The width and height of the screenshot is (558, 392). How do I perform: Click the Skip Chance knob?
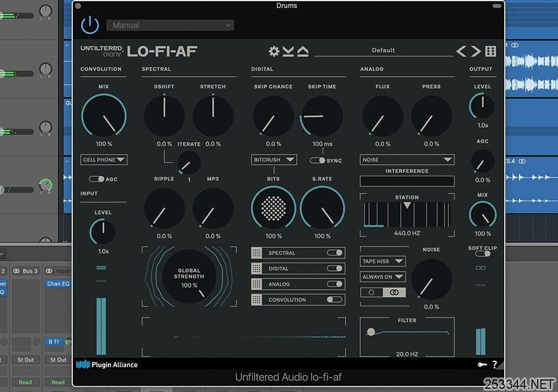[273, 116]
